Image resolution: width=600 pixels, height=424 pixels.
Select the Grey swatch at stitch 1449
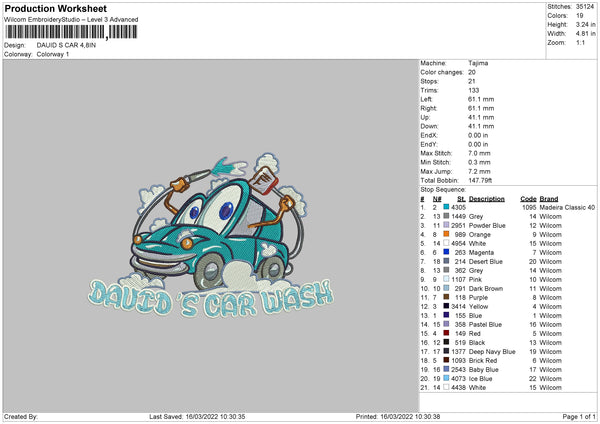click(446, 216)
